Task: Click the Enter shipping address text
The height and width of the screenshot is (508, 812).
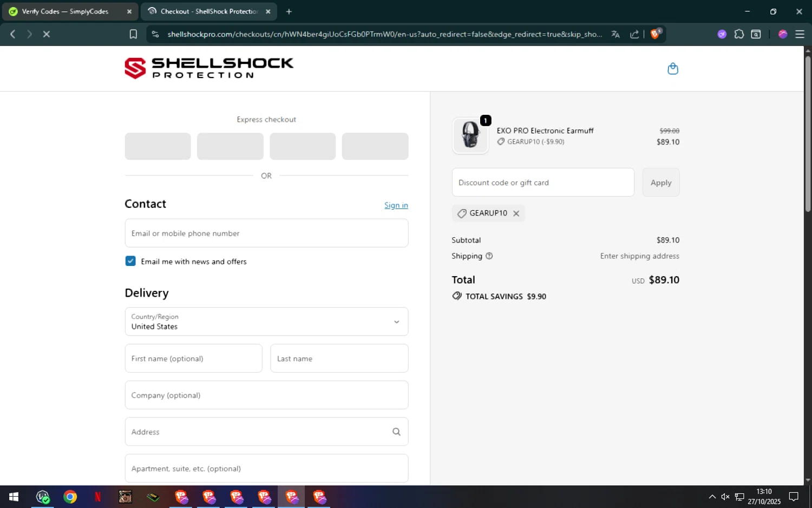Action: (639, 256)
